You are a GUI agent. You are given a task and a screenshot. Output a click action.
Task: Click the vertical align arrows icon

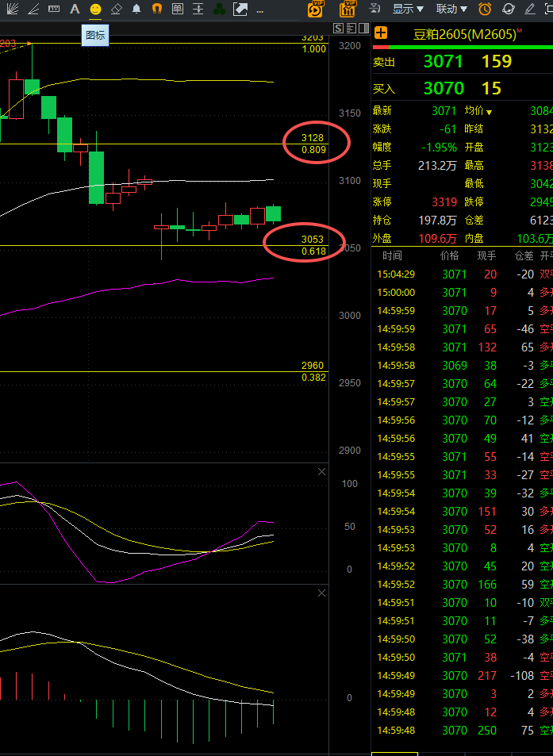(198, 9)
